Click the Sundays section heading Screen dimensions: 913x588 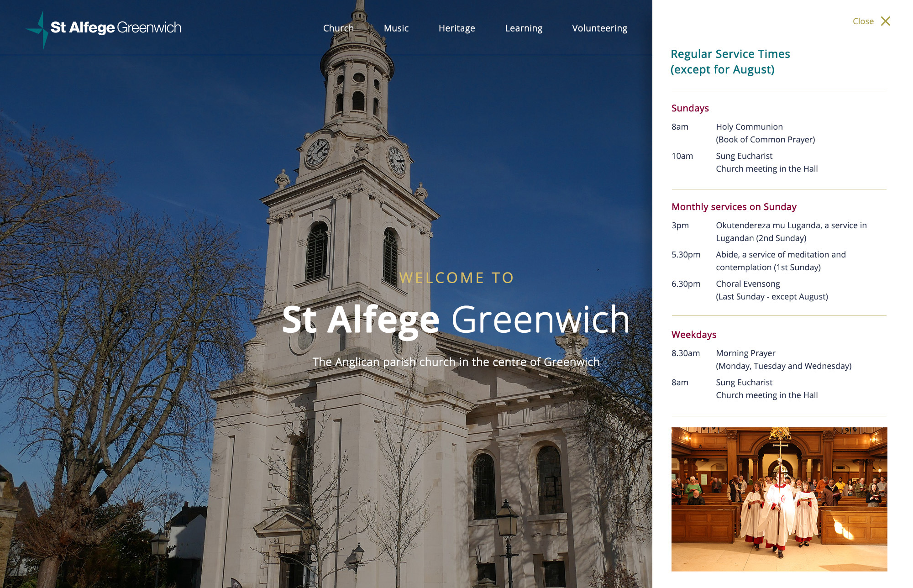click(x=690, y=108)
